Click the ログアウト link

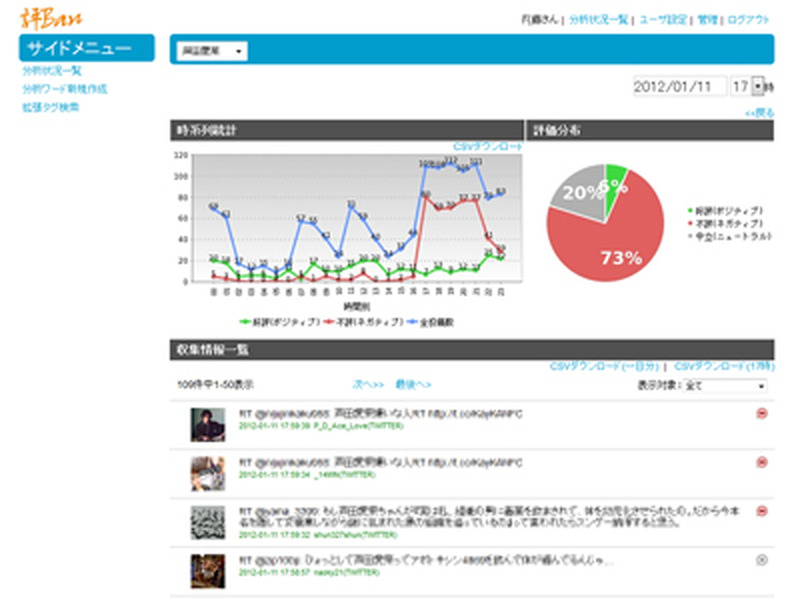tap(748, 19)
